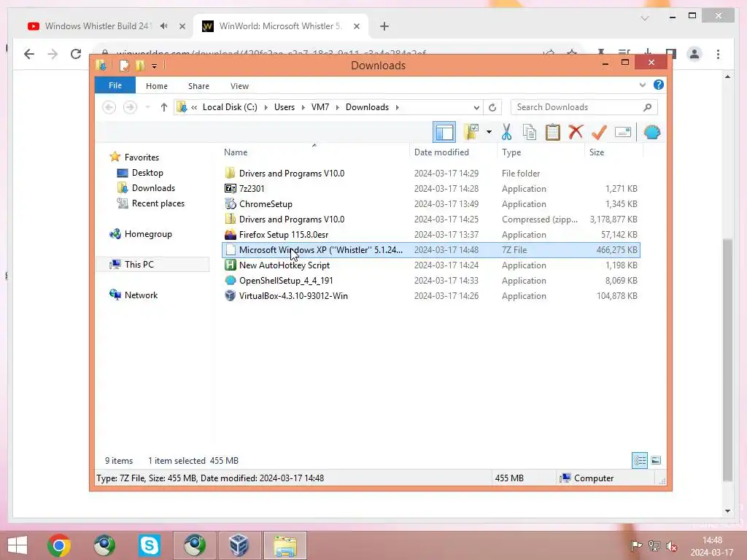The width and height of the screenshot is (747, 560).
Task: Click Users in the address path
Action: tap(285, 107)
